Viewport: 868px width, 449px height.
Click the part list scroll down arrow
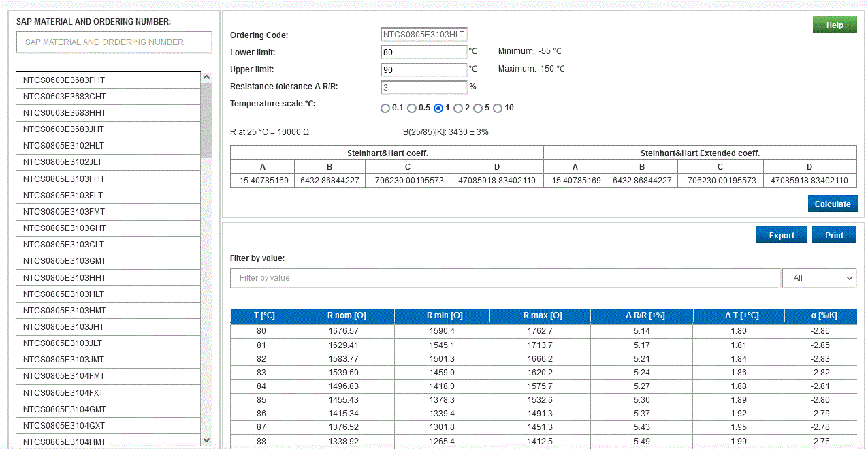click(207, 440)
